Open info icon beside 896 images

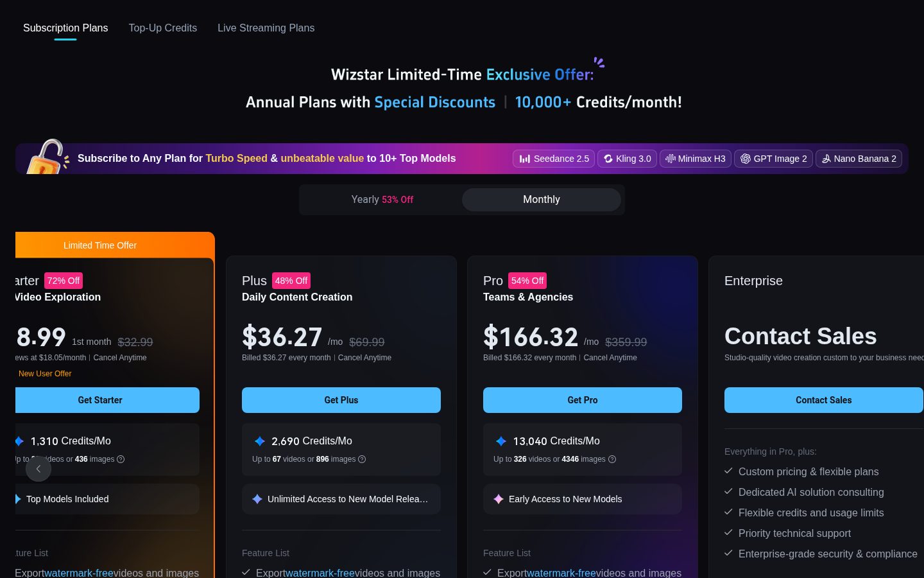coord(362,459)
